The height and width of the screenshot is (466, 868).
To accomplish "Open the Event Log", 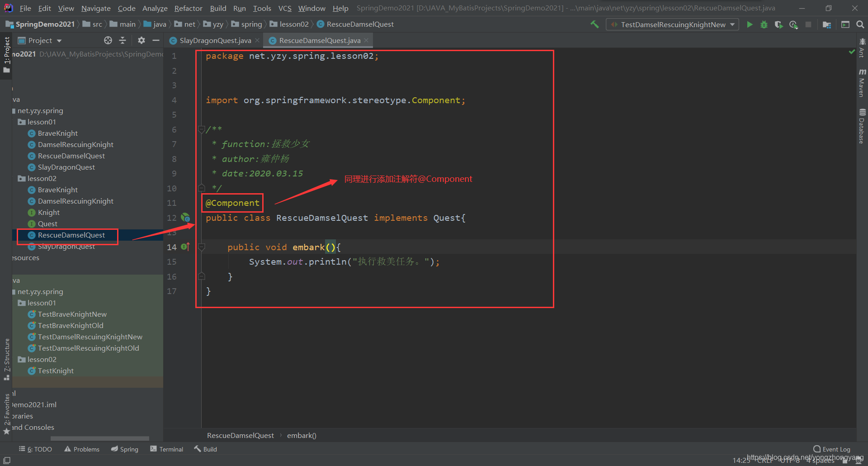I will (832, 449).
